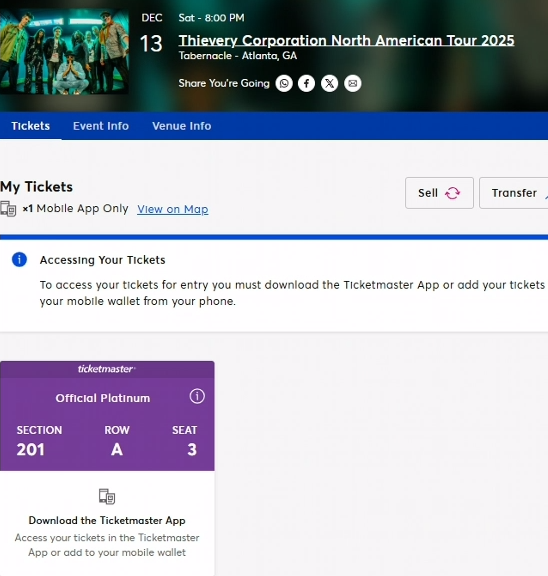
Task: Click the blue Accessing Your Tickets info icon
Action: click(19, 259)
